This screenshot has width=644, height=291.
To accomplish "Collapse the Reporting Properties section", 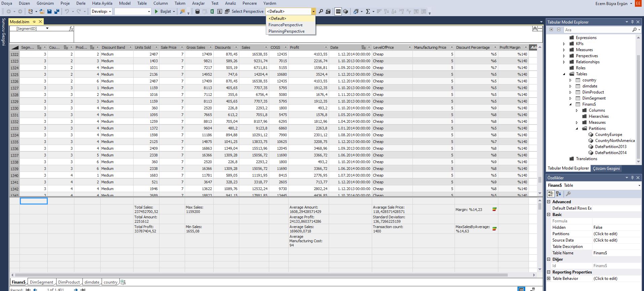I will click(549, 272).
